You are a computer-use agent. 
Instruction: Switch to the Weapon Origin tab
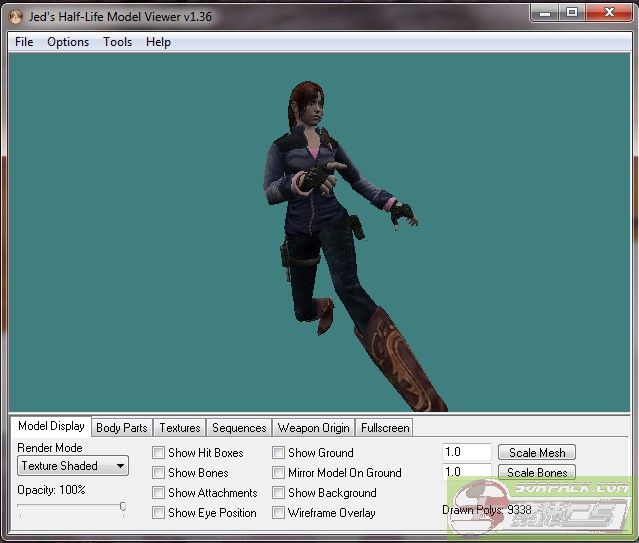(314, 428)
